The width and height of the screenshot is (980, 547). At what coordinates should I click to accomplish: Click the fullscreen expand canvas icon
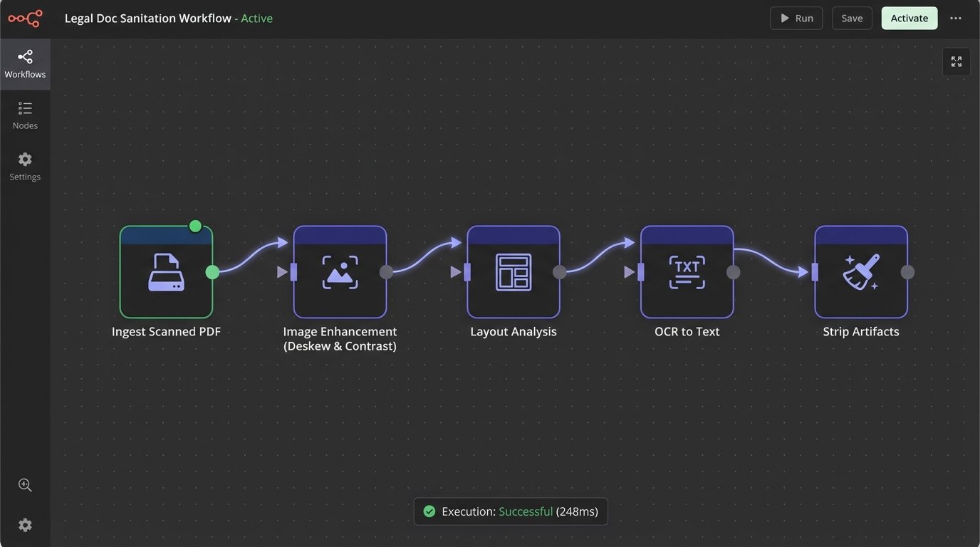click(956, 62)
